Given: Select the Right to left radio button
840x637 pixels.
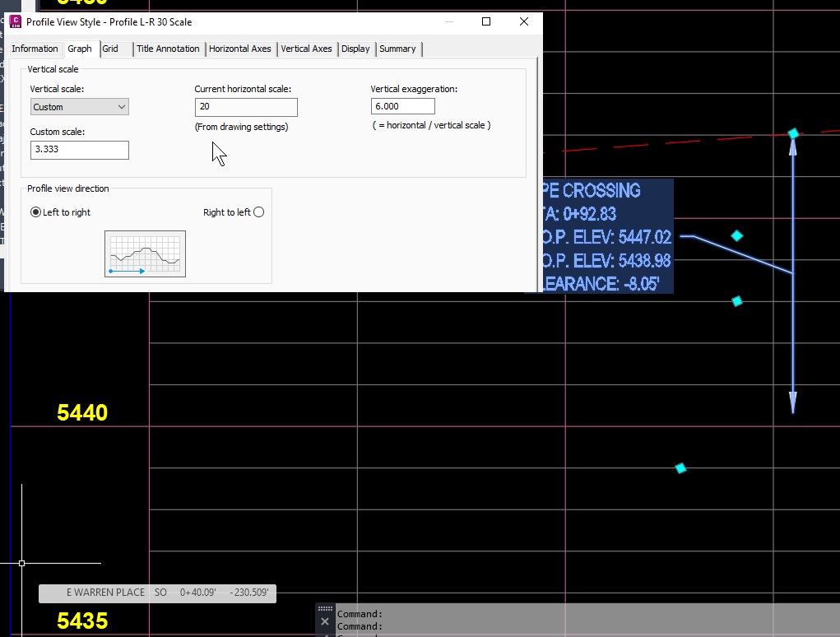Looking at the screenshot, I should click(258, 212).
